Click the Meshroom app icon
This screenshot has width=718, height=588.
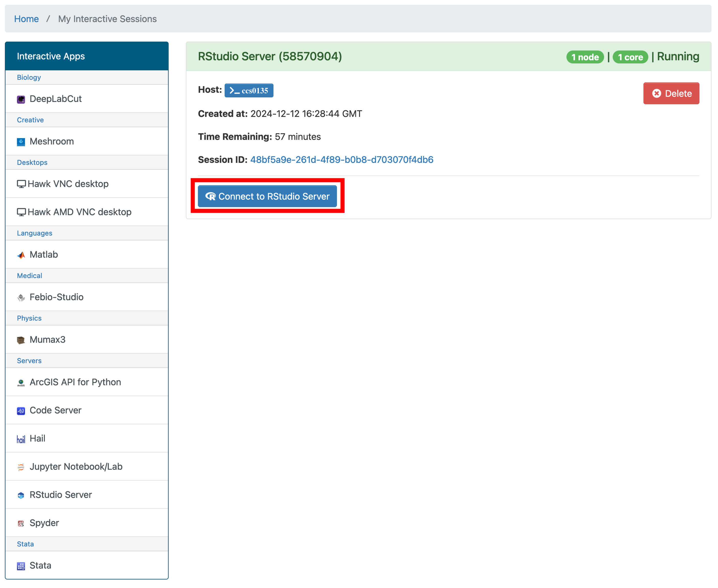click(x=21, y=142)
